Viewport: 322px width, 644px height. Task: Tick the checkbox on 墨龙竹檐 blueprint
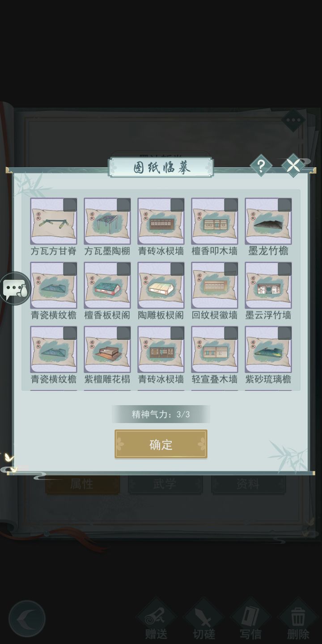pos(284,205)
